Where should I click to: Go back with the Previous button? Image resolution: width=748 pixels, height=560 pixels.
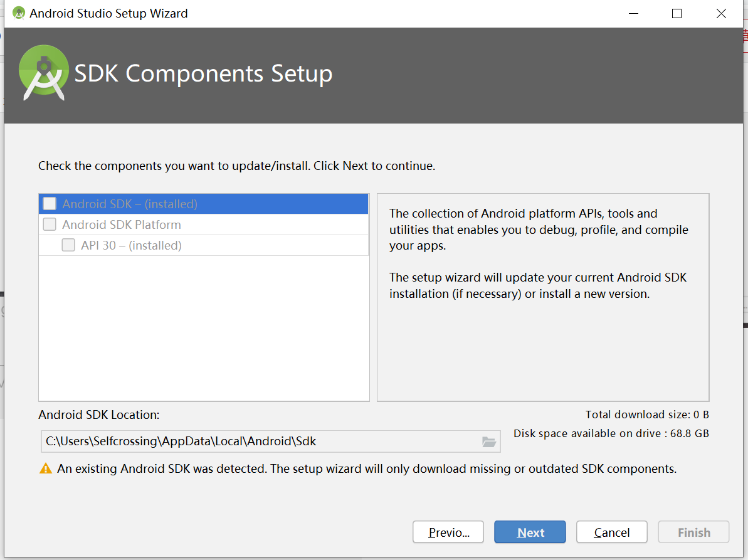[448, 532]
